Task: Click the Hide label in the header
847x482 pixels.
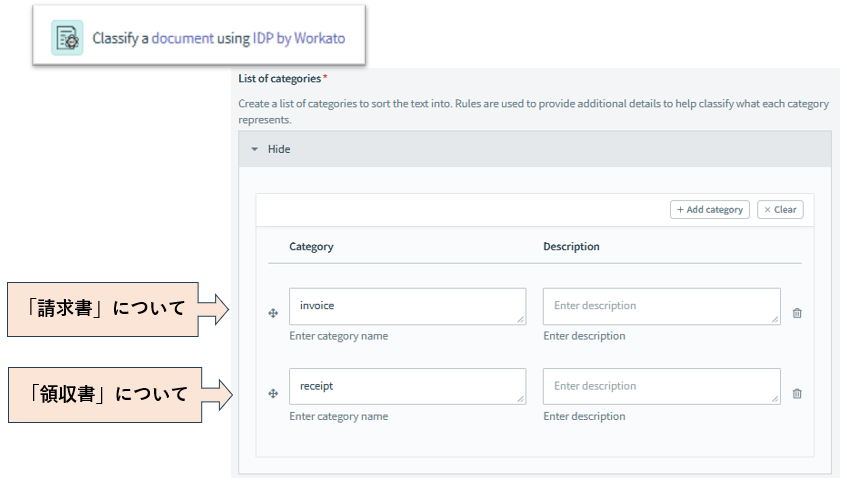Action: click(x=279, y=149)
